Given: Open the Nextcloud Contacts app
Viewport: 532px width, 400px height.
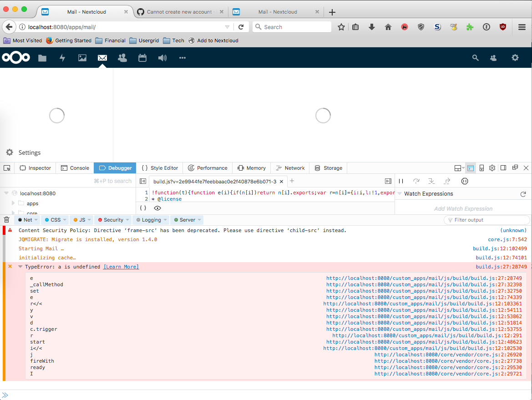Looking at the screenshot, I should pos(122,58).
